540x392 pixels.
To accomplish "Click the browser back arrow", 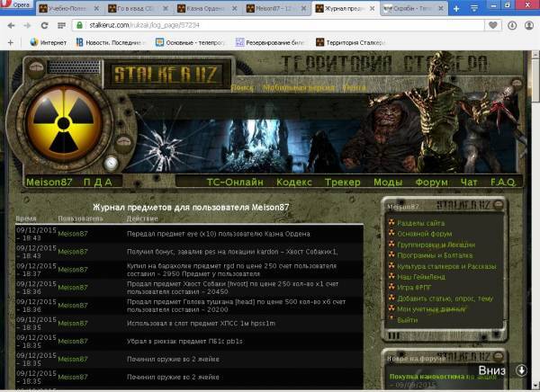I will point(10,25).
